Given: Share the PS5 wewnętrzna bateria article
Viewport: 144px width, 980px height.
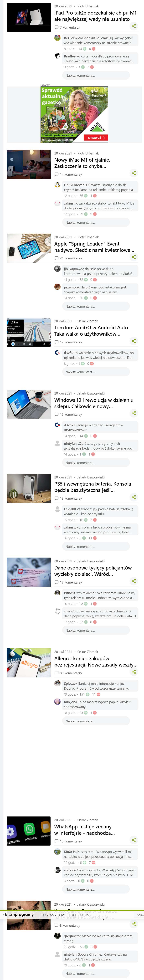Looking at the screenshot, I should click(134, 497).
